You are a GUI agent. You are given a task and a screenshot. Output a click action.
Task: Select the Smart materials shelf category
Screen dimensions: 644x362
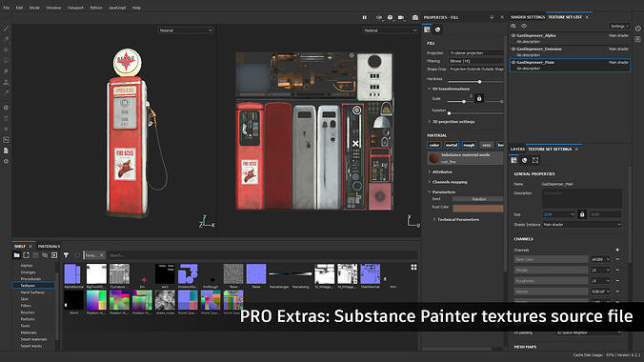tap(33, 339)
